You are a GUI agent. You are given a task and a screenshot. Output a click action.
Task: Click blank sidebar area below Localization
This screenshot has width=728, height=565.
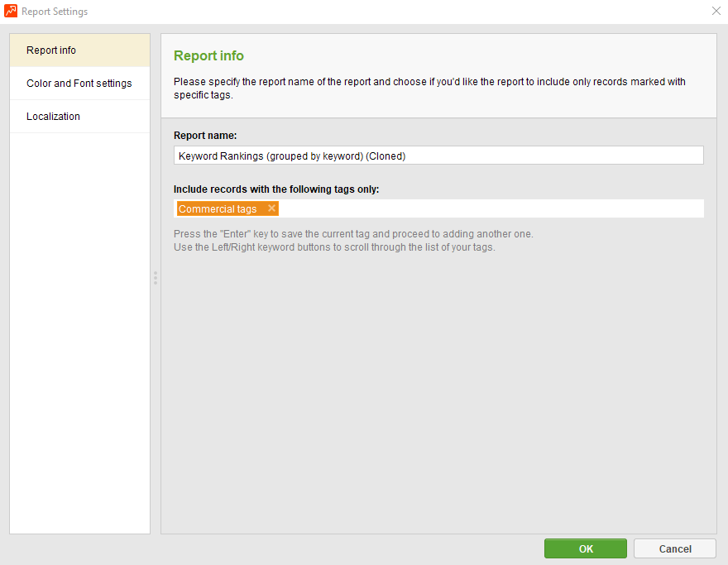pos(79,331)
